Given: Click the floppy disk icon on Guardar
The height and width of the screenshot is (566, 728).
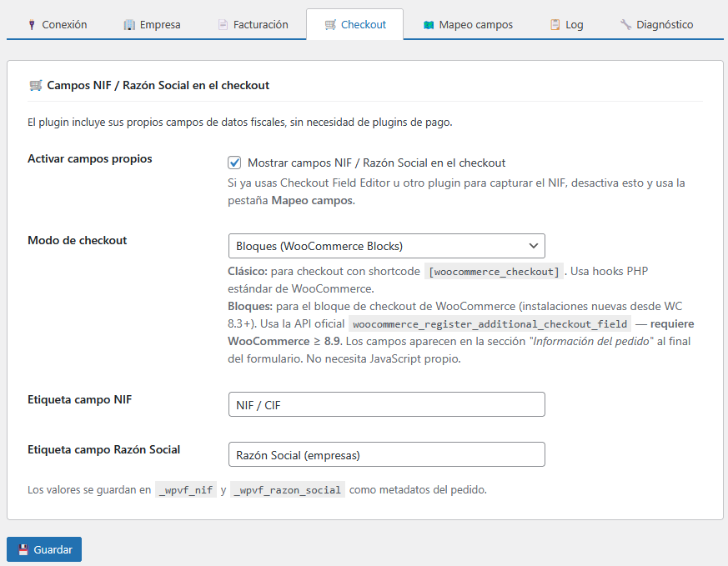Looking at the screenshot, I should point(23,550).
